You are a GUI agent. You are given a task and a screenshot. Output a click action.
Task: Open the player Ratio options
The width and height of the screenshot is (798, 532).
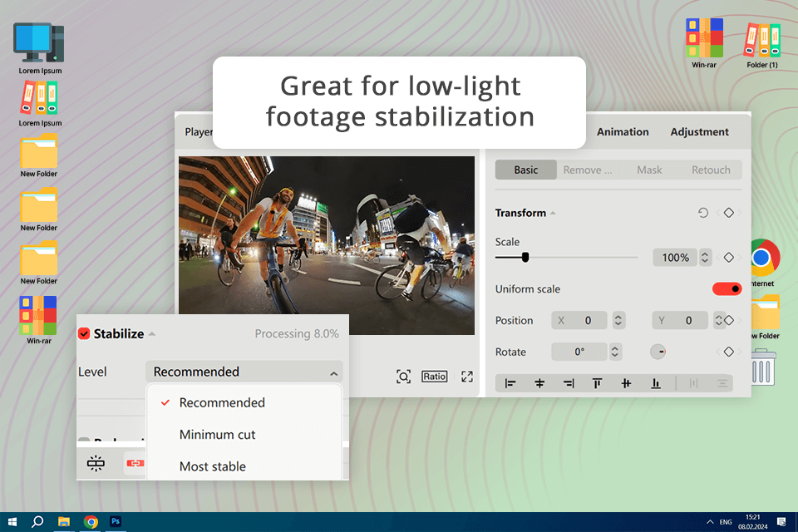434,377
